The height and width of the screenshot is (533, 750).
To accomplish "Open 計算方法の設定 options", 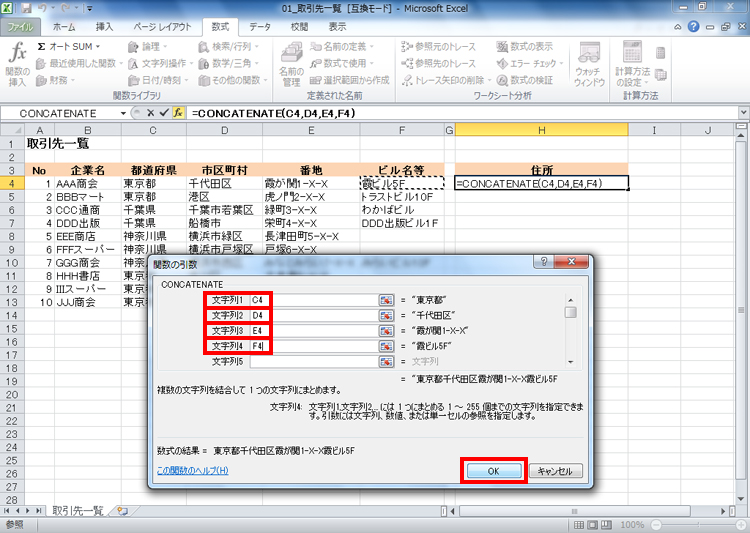I will [632, 65].
